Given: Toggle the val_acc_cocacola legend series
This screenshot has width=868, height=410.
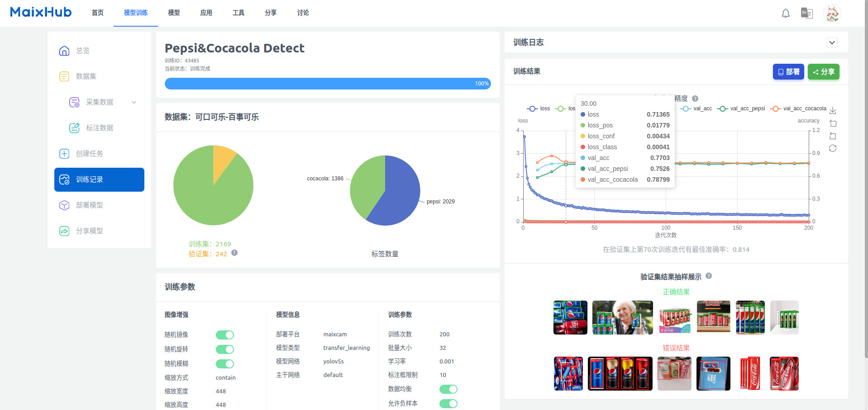Looking at the screenshot, I should pyautogui.click(x=798, y=108).
